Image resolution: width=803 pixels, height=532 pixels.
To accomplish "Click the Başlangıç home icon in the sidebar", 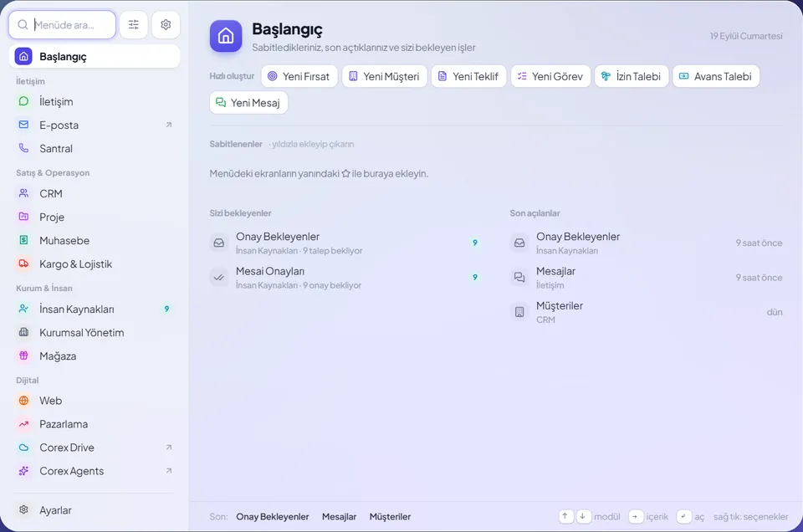I will pyautogui.click(x=23, y=56).
